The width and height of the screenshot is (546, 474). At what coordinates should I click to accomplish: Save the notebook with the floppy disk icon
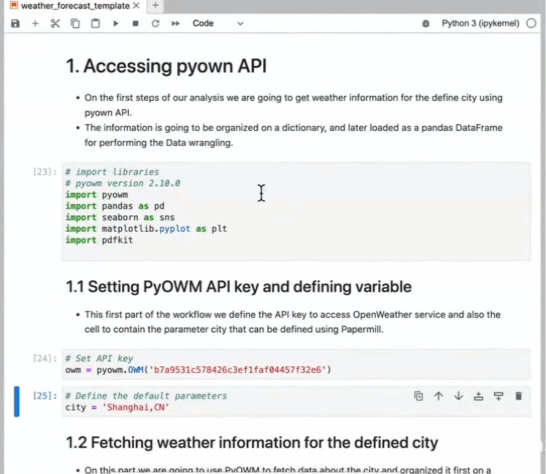[x=15, y=23]
